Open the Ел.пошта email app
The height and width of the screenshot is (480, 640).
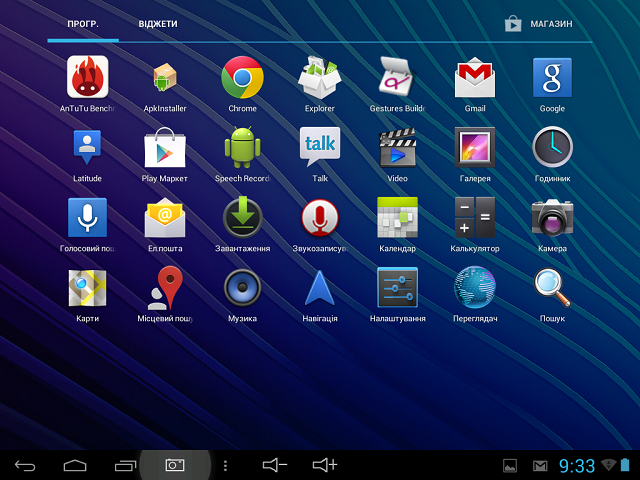pos(165,218)
